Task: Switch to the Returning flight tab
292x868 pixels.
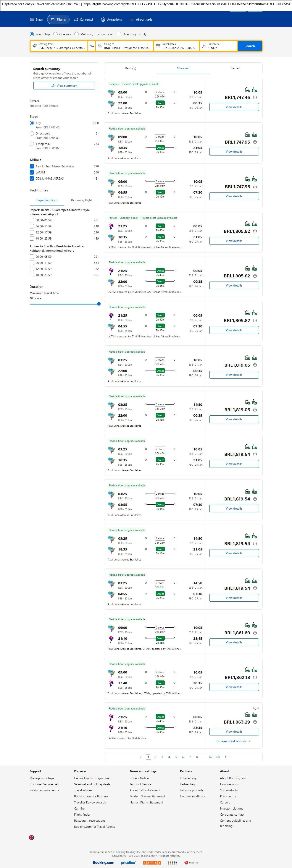Action: (81, 200)
